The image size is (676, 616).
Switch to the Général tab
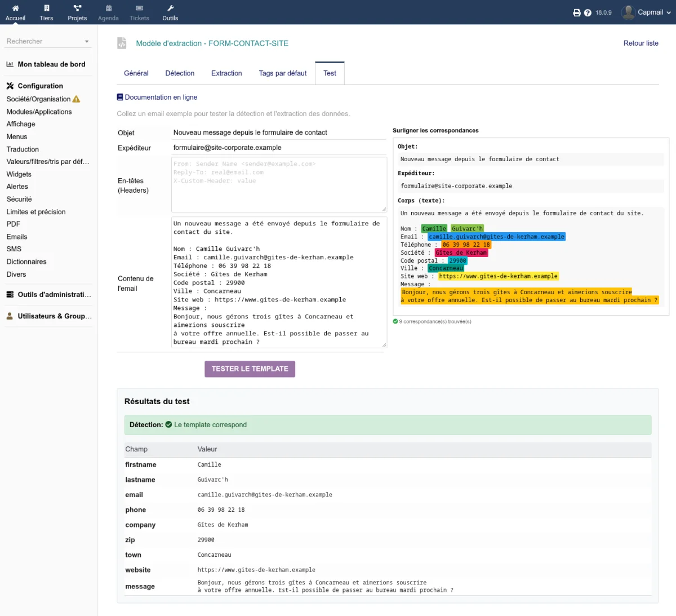point(136,73)
